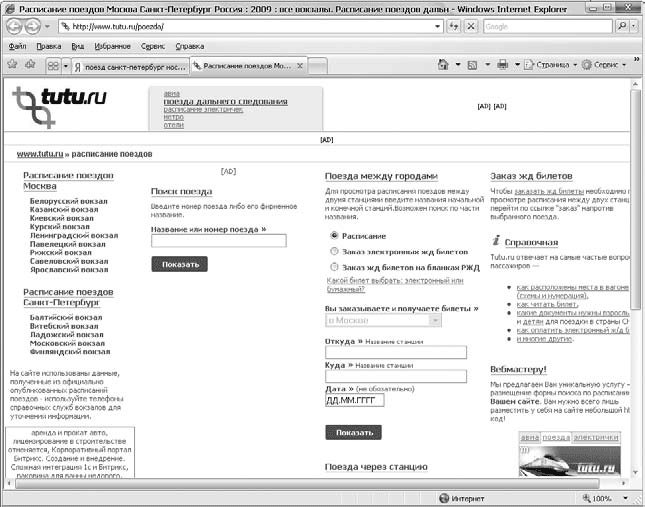This screenshot has width=645, height=507.
Task: Click the status bar zoom level control
Action: (607, 497)
